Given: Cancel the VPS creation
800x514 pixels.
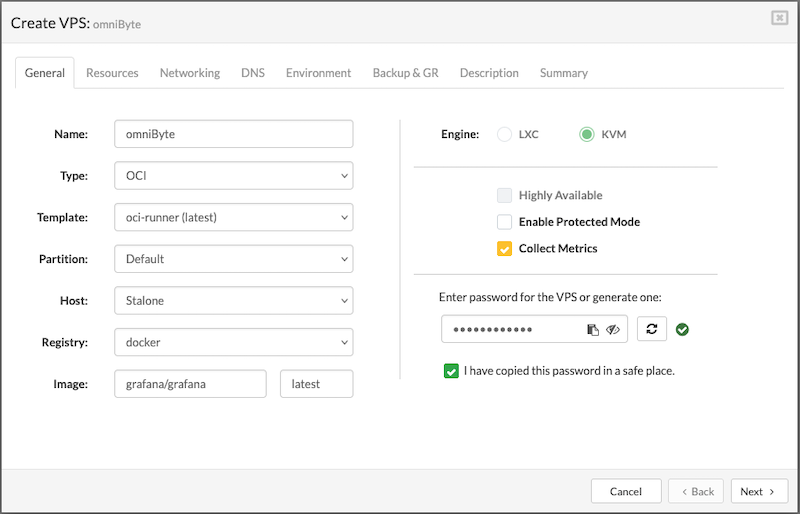Looking at the screenshot, I should (626, 491).
